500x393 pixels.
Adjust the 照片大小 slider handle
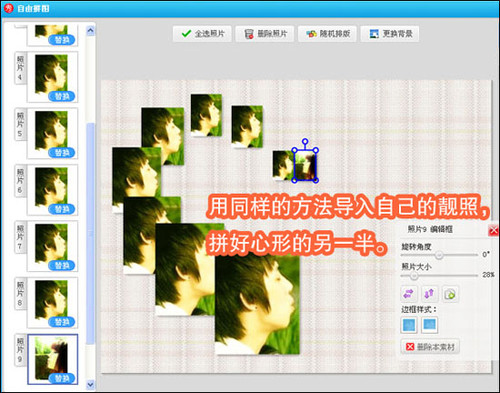414,276
